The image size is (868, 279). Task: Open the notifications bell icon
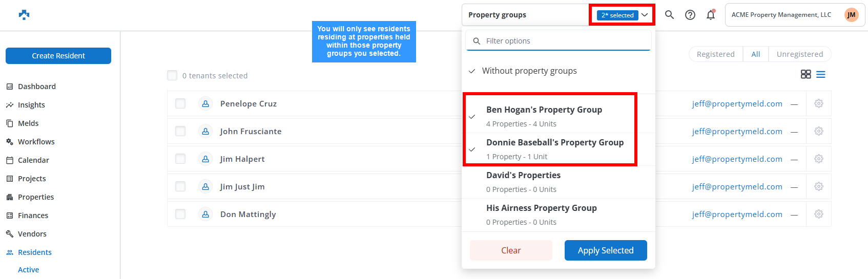click(711, 15)
